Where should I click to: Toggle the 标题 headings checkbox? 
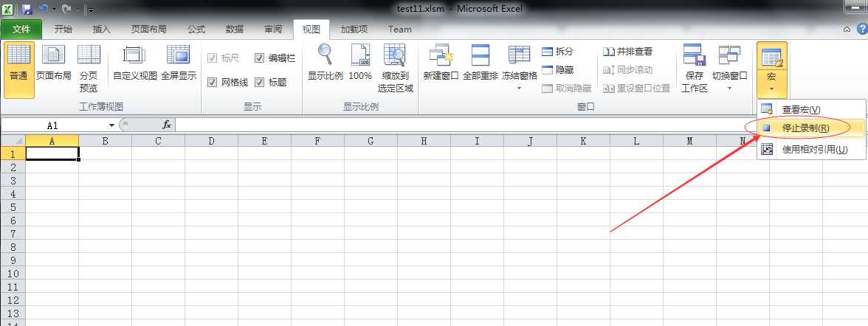click(x=259, y=82)
